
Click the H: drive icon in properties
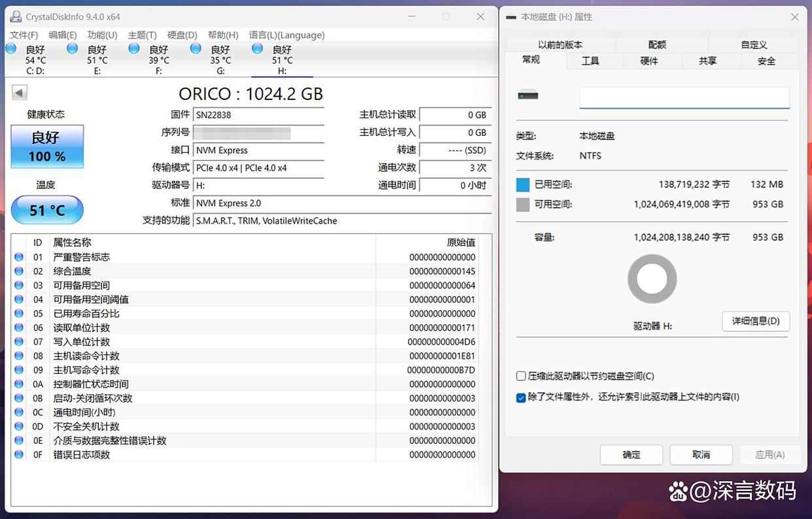528,95
